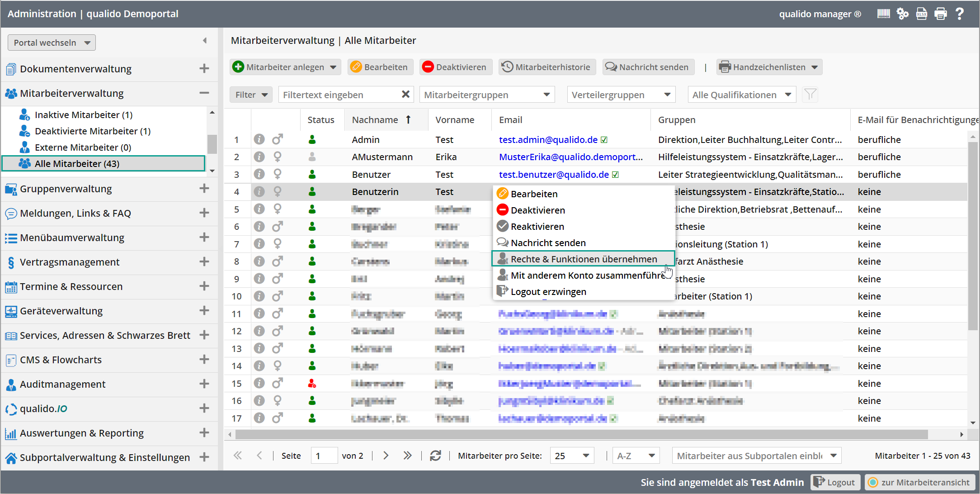This screenshot has height=494, width=980.
Task: Choose Nachricht senden in the context menu
Action: coord(583,242)
